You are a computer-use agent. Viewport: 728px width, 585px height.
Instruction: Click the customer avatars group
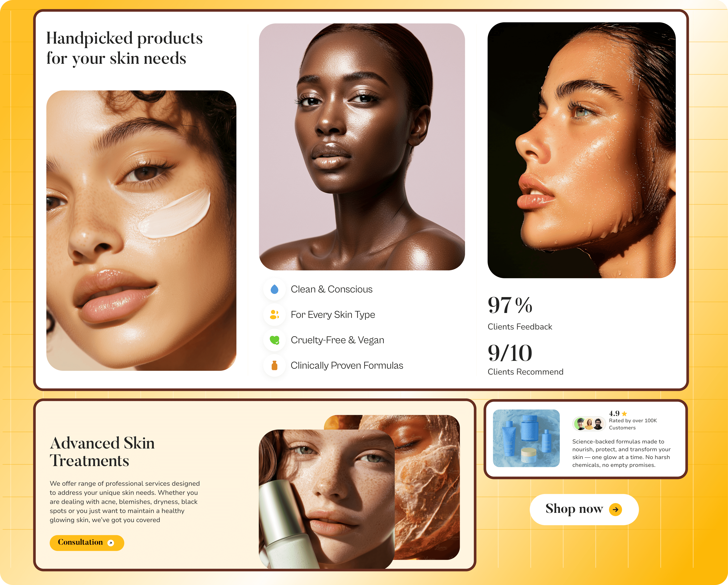[x=589, y=424]
